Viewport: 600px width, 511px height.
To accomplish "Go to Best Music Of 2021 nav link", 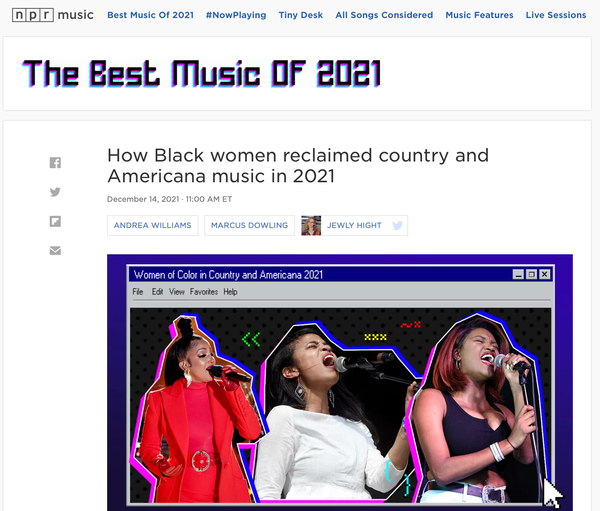I will click(150, 15).
